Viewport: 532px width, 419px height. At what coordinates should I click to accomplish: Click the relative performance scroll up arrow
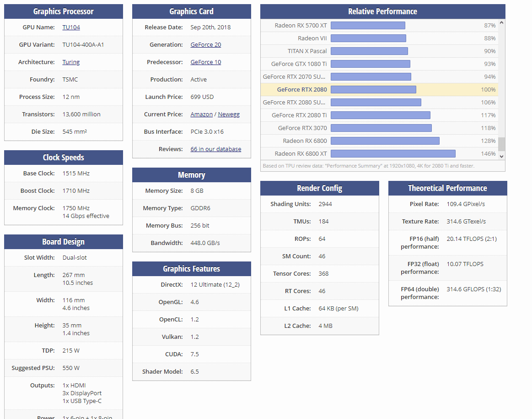(x=501, y=22)
